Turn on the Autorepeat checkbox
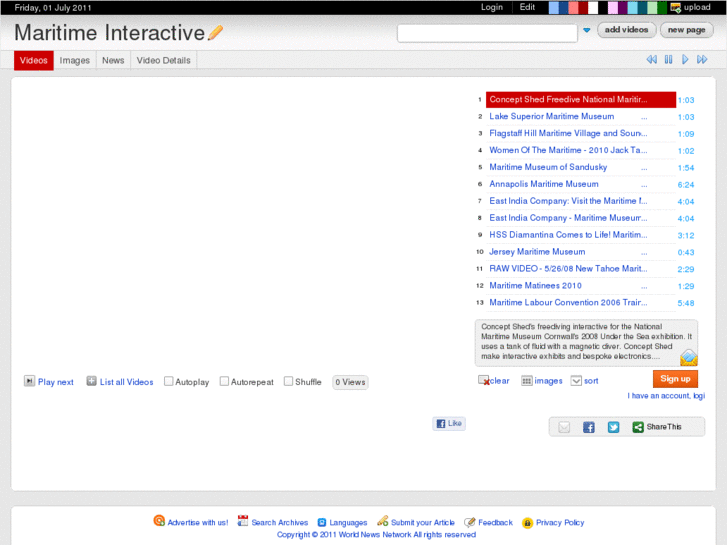727x545 pixels. 224,381
